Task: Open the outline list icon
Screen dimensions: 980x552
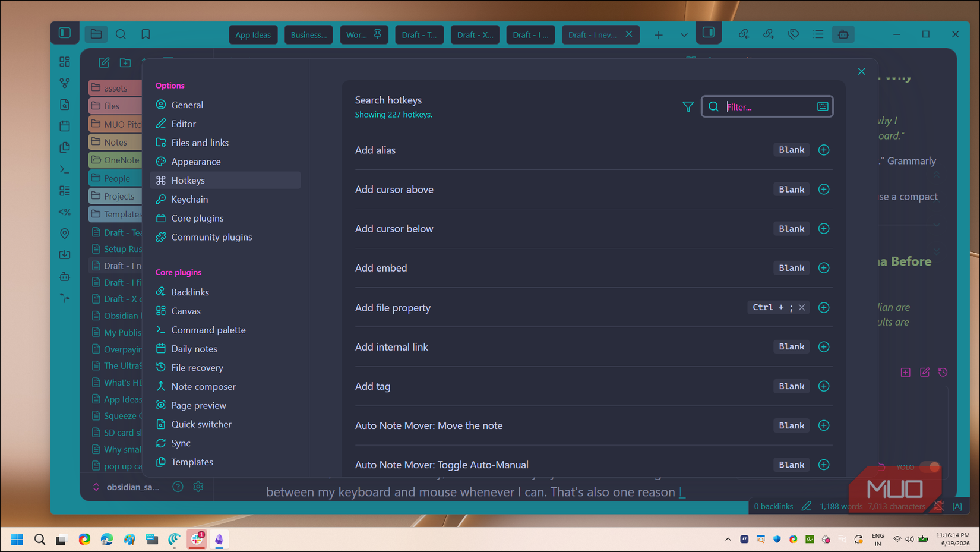Action: pos(818,34)
